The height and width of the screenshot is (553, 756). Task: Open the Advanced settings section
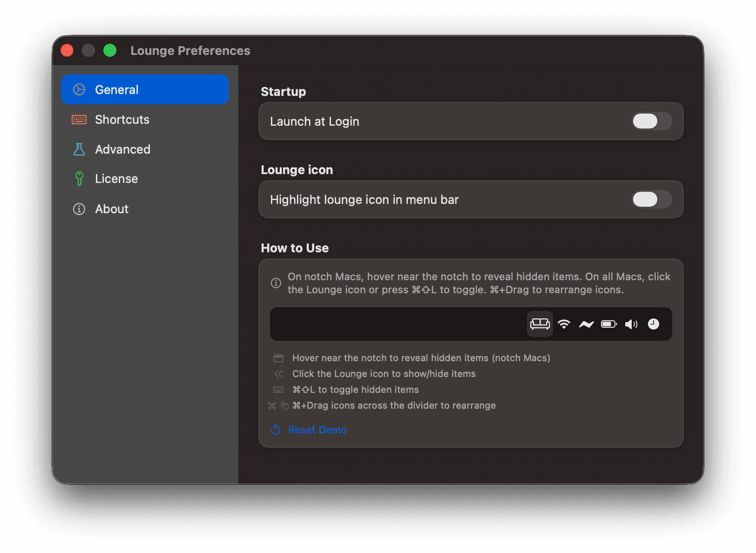pos(122,149)
